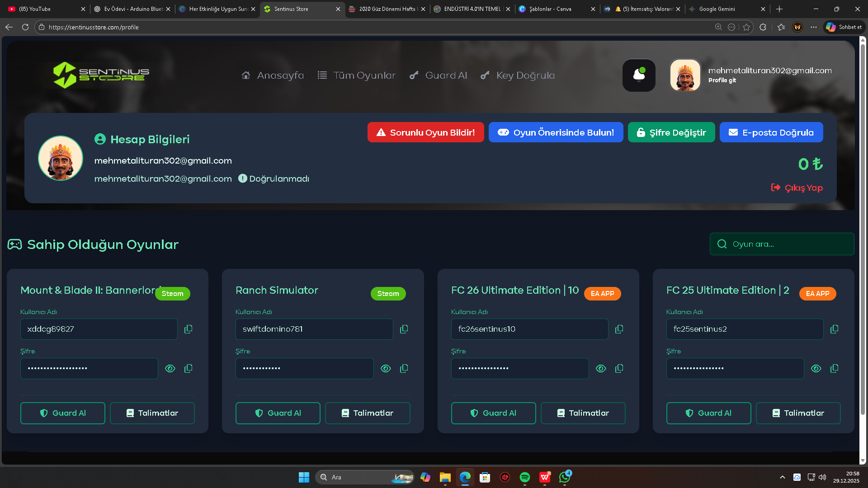Open Talimatlar for FC 26 Ultimate Edition
The height and width of the screenshot is (488, 868).
pos(583,413)
